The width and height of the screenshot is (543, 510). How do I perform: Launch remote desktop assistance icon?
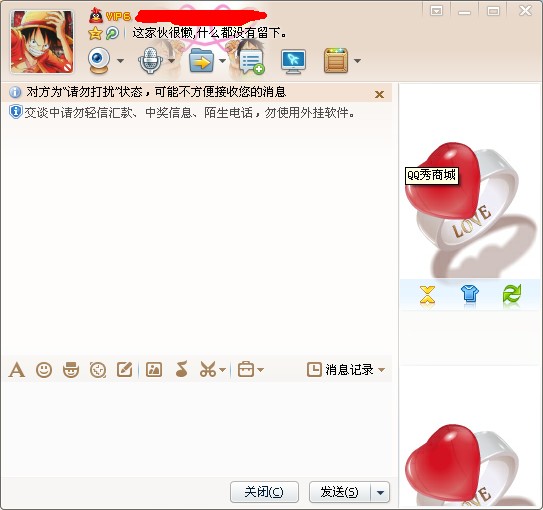(293, 62)
